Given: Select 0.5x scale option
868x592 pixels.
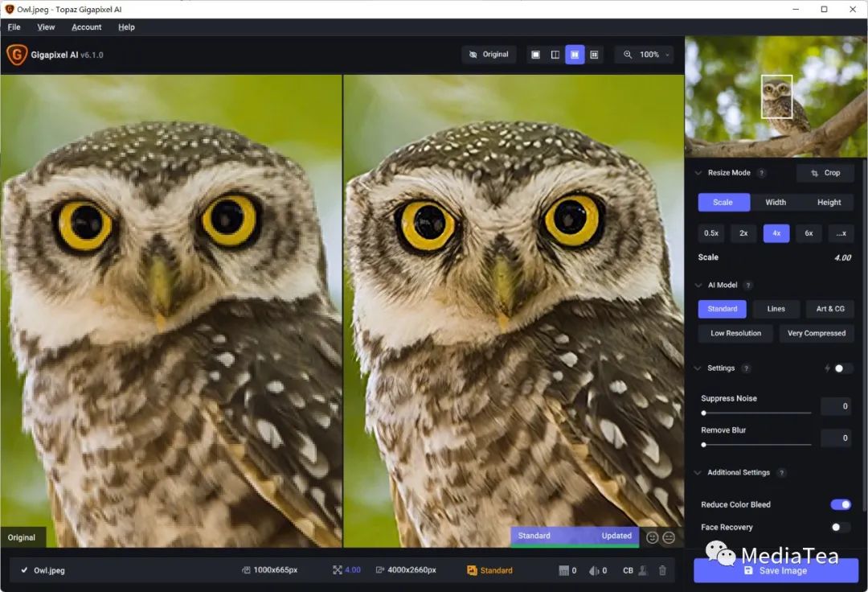Looking at the screenshot, I should coord(711,233).
